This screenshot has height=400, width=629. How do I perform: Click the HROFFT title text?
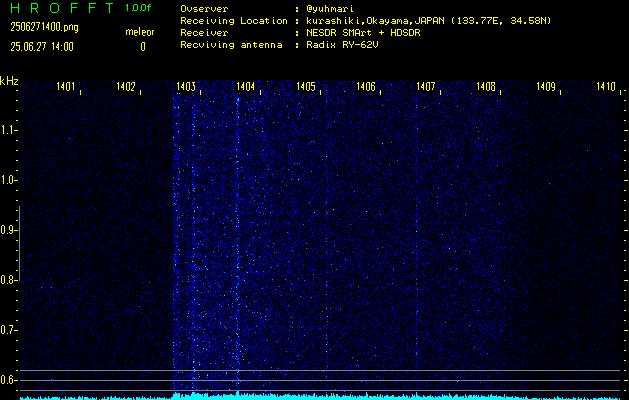63,8
